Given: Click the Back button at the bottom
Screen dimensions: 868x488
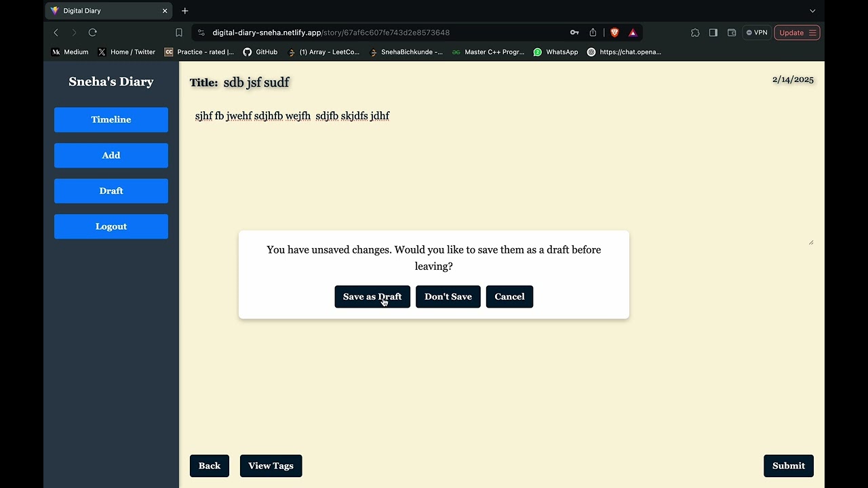Looking at the screenshot, I should point(210,466).
